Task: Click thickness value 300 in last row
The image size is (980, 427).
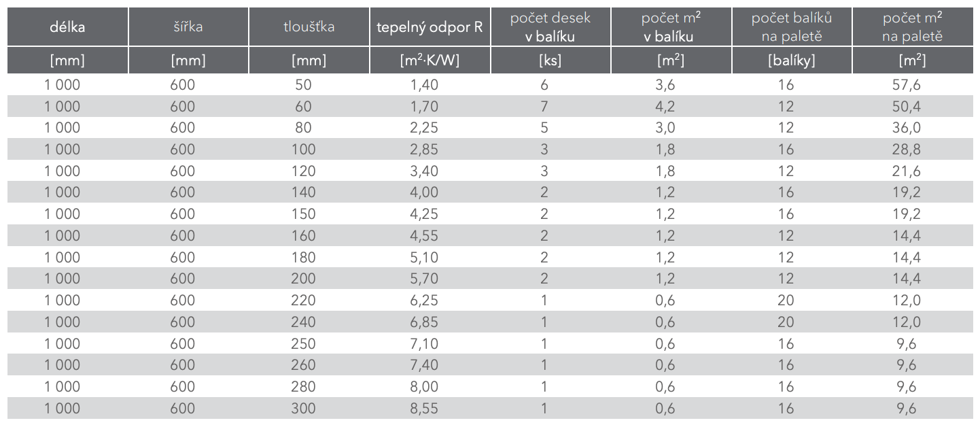Action: pos(304,409)
